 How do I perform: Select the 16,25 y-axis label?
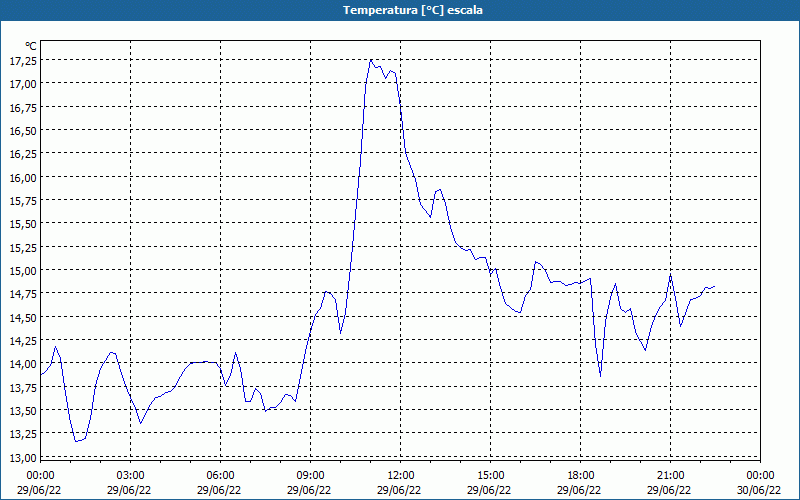tap(23, 154)
